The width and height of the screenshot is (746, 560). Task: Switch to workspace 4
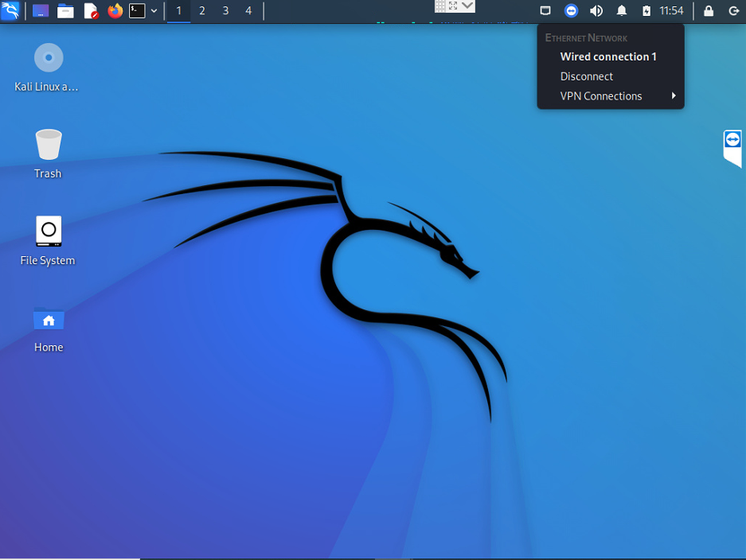point(248,10)
